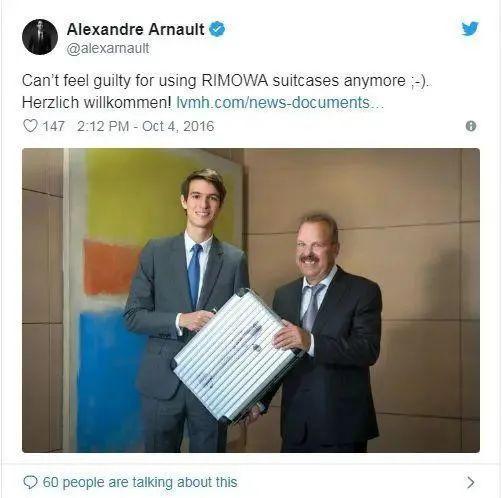Open the 2:12 PM - Oct 4, 2016 timestamp
The width and height of the screenshot is (502, 498).
(145, 126)
